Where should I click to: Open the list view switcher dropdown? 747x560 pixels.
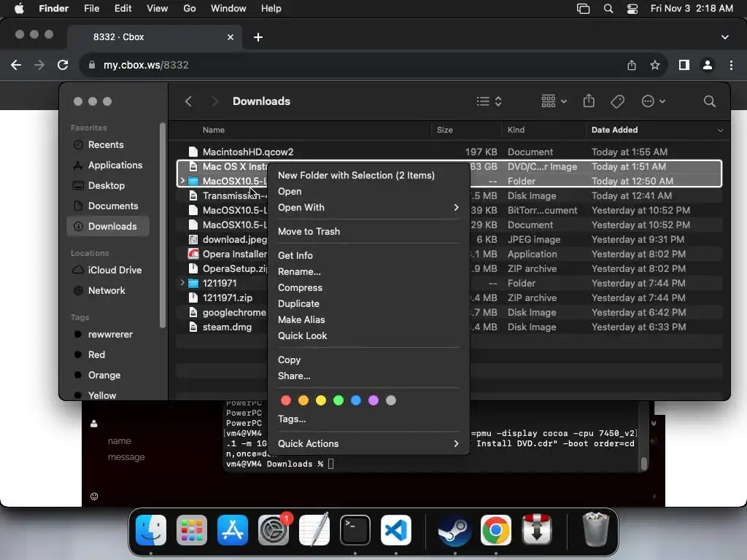click(x=489, y=101)
